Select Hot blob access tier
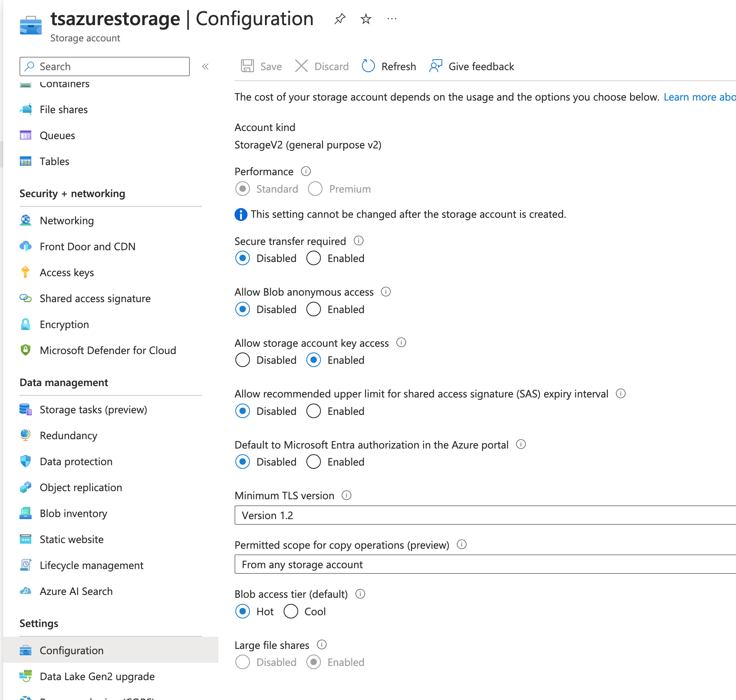This screenshot has height=700, width=736. (x=243, y=611)
